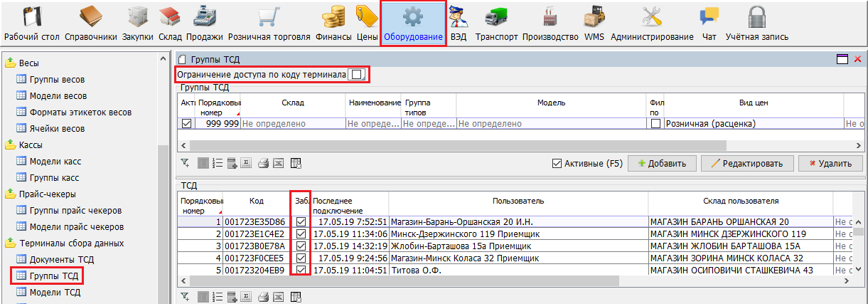Uncheck block checkbox for terminal 001723E35D86
This screenshot has width=868, height=304.
coord(301,222)
